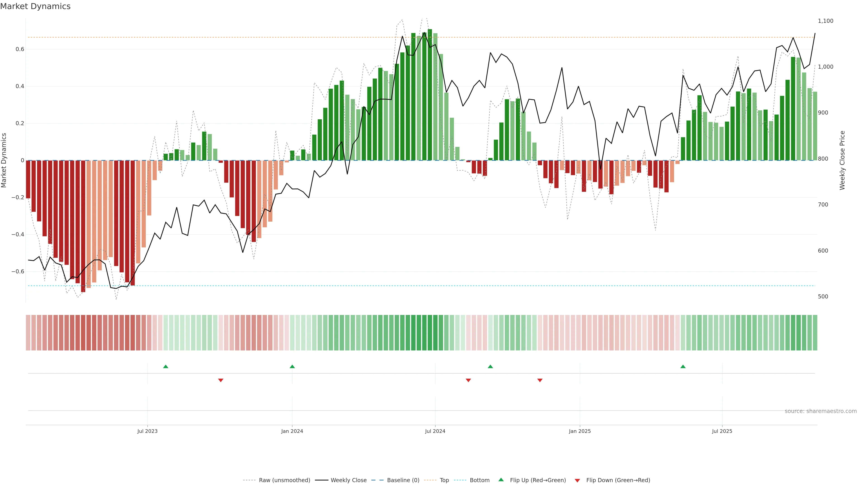The image size is (868, 488).
Task: Click the source: sharemaestro.com text
Action: tap(821, 411)
